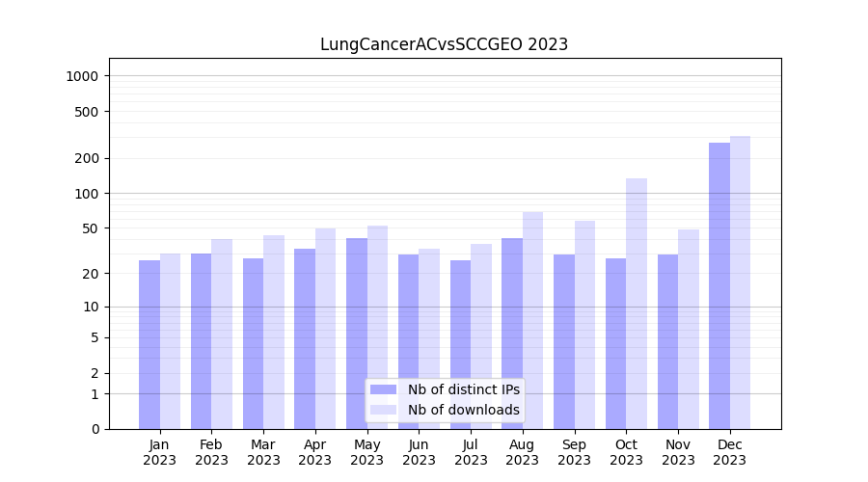Click the December 2023 distinct IPs bar
Viewport: 868px width, 482px height.
coord(719,285)
